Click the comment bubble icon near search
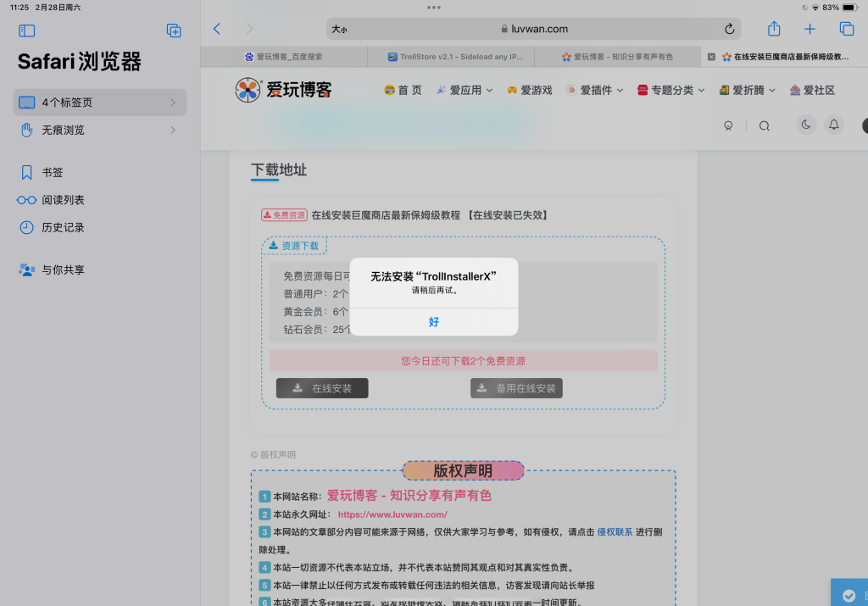 click(x=729, y=125)
